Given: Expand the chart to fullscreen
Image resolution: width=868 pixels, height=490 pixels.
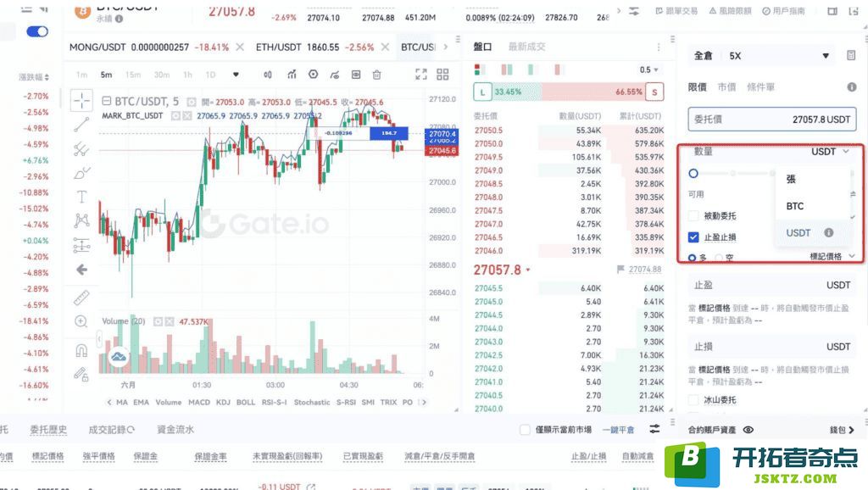Looking at the screenshot, I should coord(421,75).
